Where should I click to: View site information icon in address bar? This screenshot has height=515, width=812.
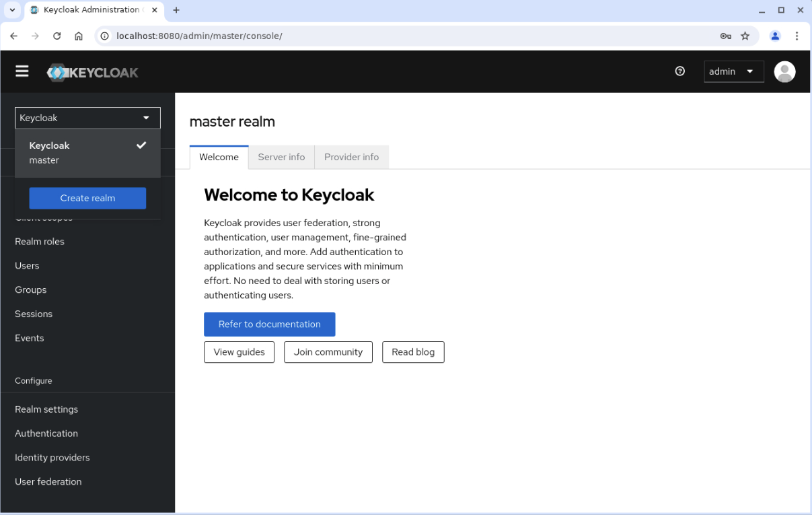pos(104,36)
